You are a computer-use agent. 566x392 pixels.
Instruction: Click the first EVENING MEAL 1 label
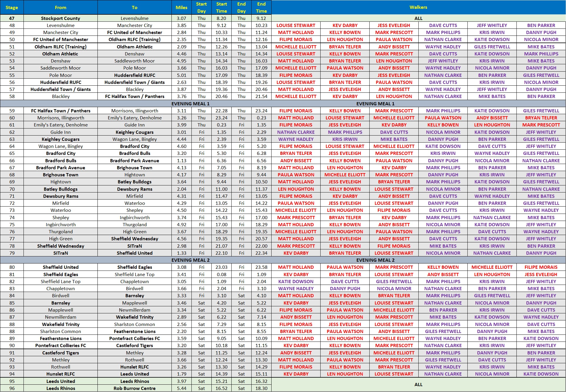[x=190, y=104]
